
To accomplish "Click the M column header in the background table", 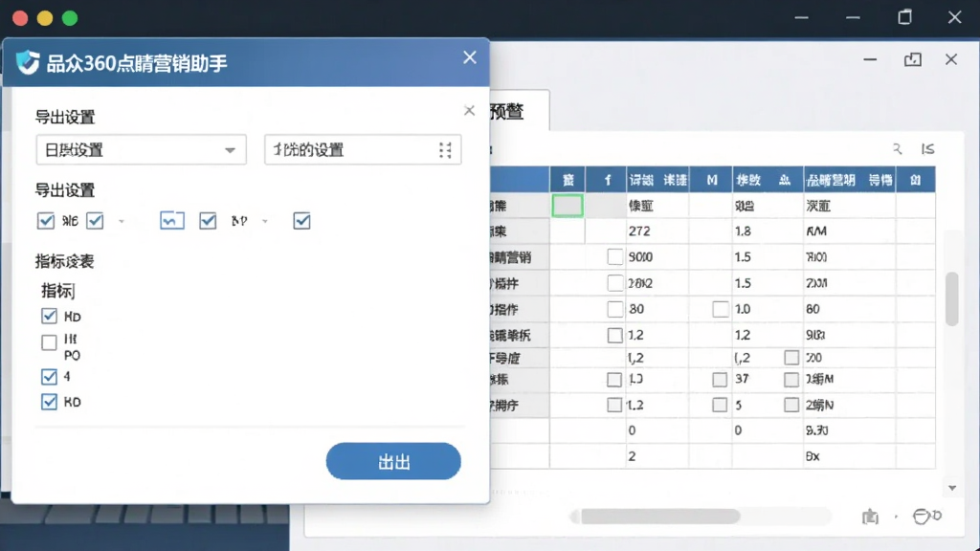I will 711,180.
